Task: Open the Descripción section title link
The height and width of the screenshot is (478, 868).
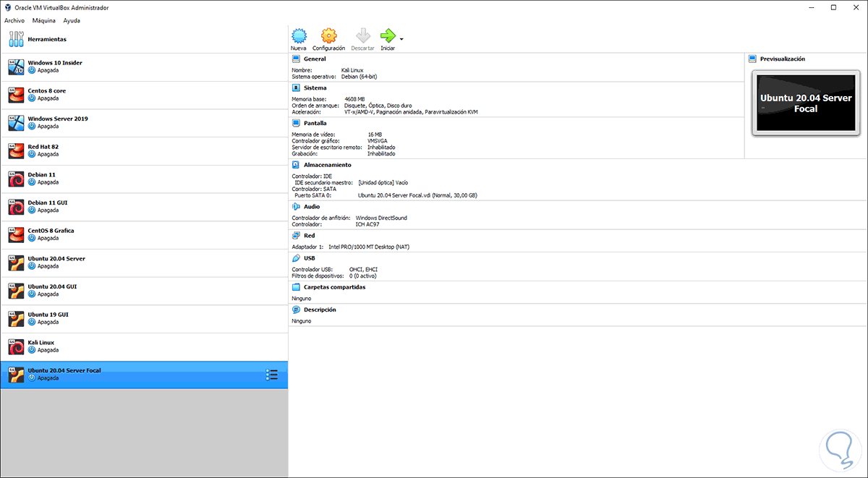Action: point(320,310)
